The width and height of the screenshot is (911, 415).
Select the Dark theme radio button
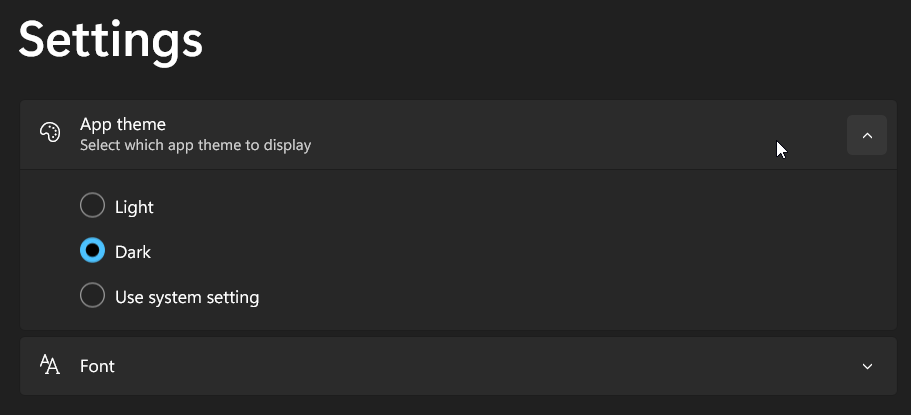(92, 251)
